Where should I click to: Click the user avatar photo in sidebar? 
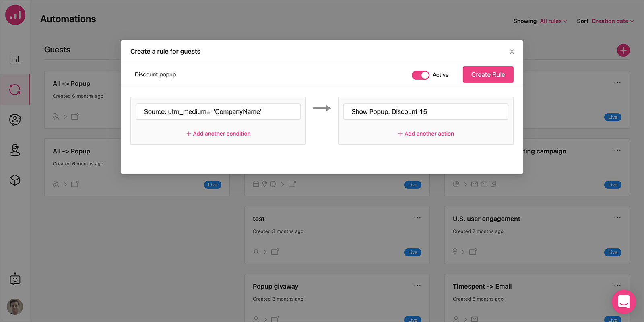point(15,307)
